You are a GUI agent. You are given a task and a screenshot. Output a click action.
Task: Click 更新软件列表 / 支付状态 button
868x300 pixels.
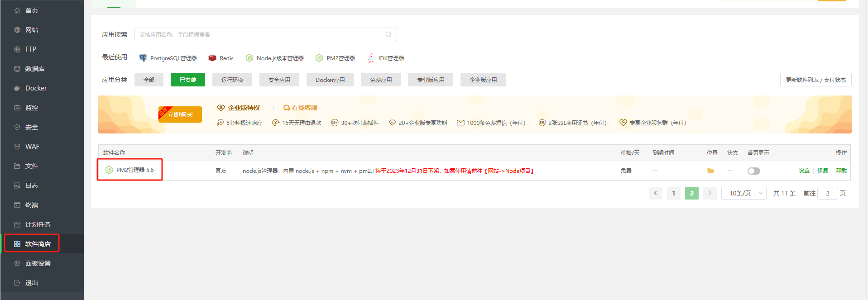point(815,80)
